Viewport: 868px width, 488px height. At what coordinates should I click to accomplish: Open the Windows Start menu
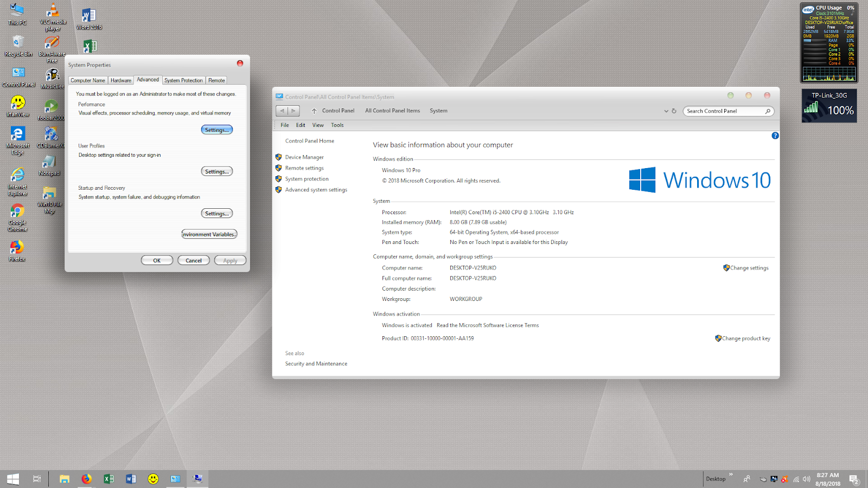13,479
